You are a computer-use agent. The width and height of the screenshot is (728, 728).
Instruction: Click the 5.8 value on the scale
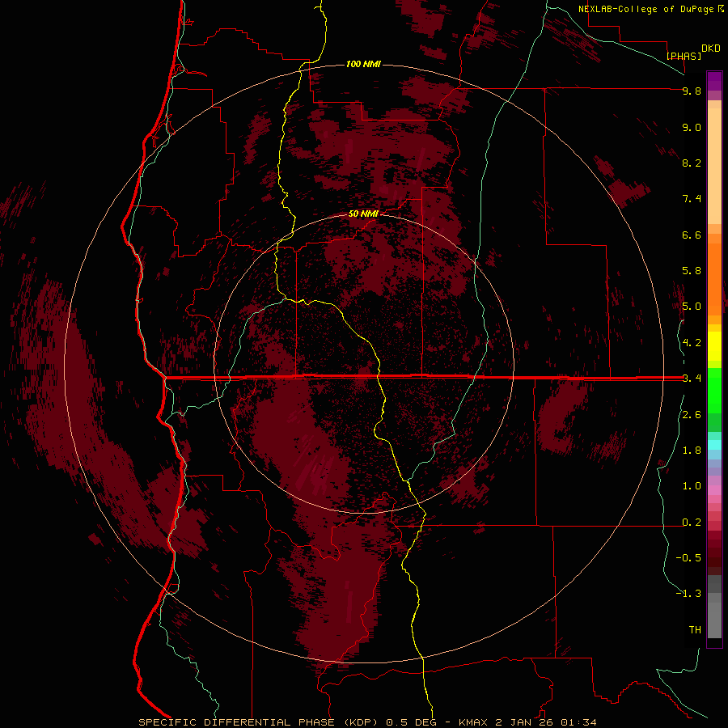pos(692,271)
